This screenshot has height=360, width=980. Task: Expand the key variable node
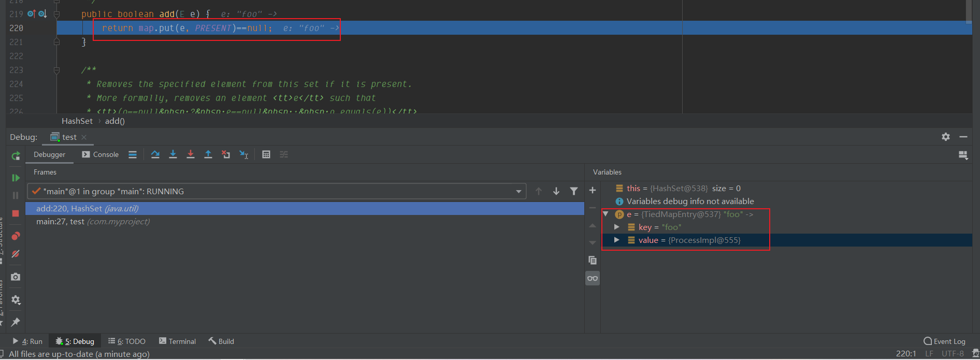click(x=616, y=227)
